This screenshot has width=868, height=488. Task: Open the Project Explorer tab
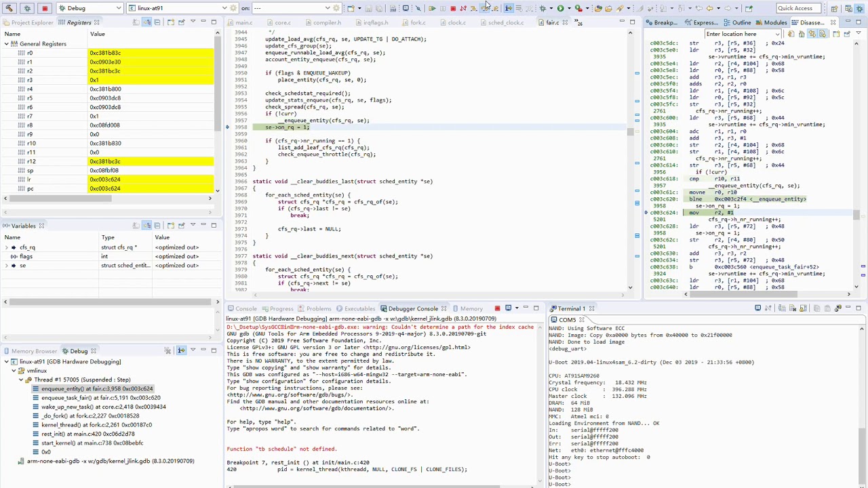[28, 22]
